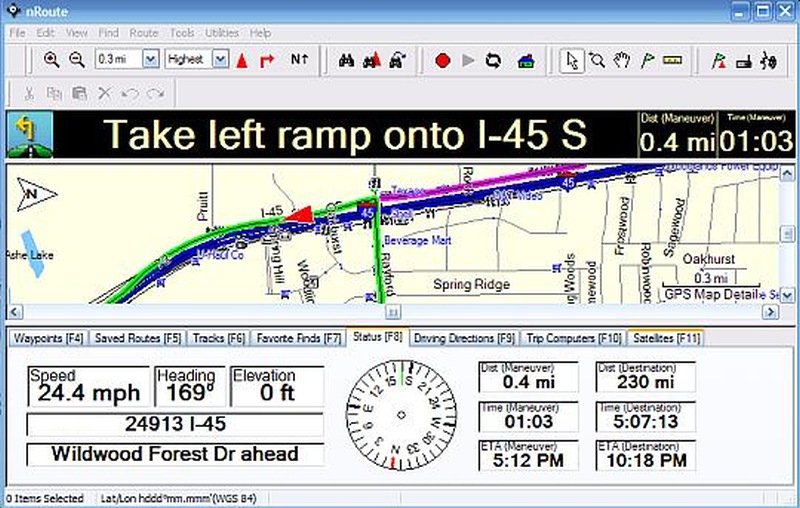Open the File menu
This screenshot has width=800, height=508.
pyautogui.click(x=17, y=33)
